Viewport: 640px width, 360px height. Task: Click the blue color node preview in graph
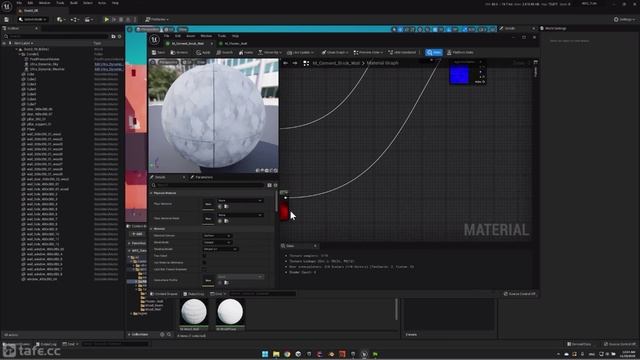point(459,75)
